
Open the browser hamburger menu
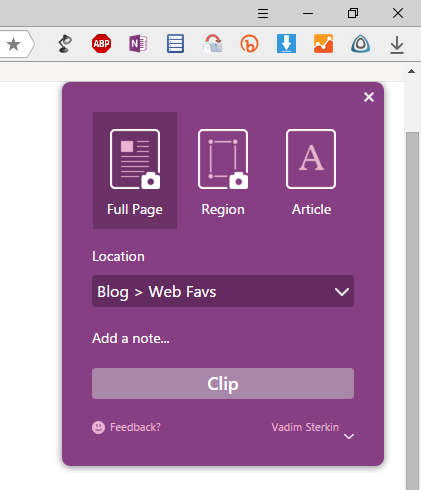coord(263,14)
